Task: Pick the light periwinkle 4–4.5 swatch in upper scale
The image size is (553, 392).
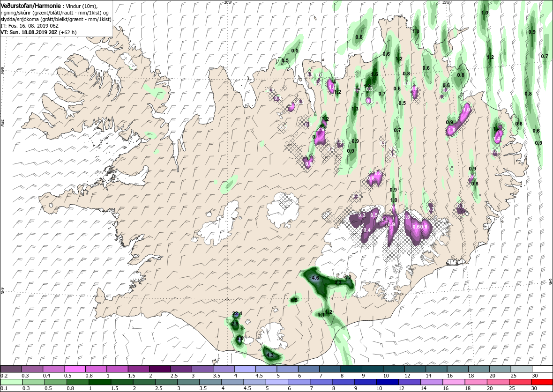Action: coord(245,369)
